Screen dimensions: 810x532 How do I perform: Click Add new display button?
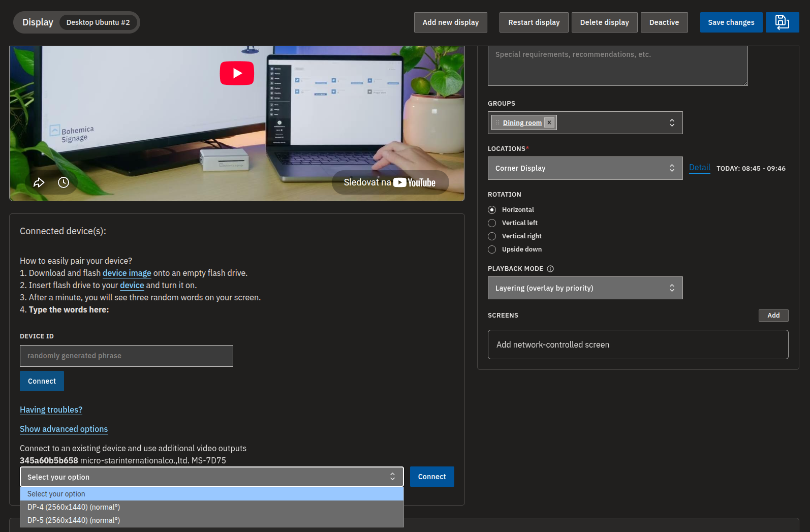[x=451, y=22]
